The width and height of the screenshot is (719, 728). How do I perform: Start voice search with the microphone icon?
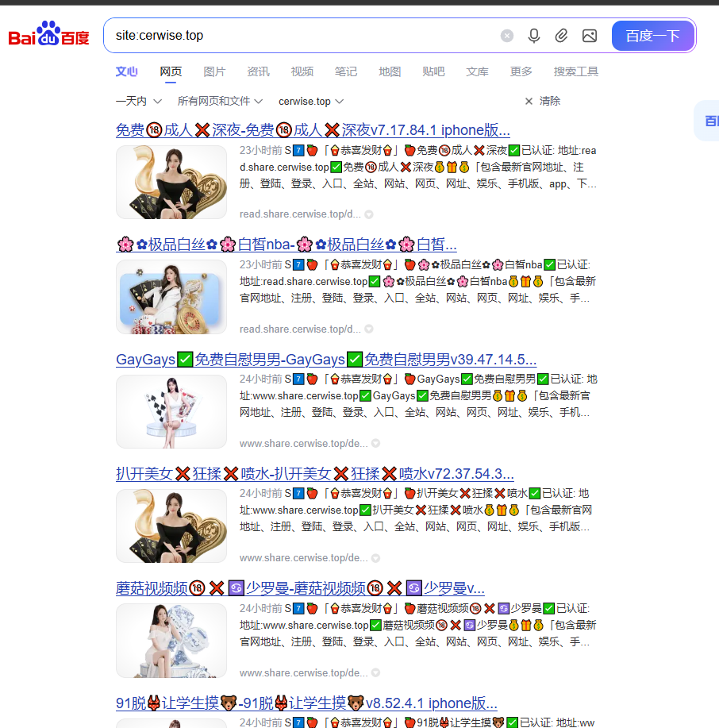[534, 36]
